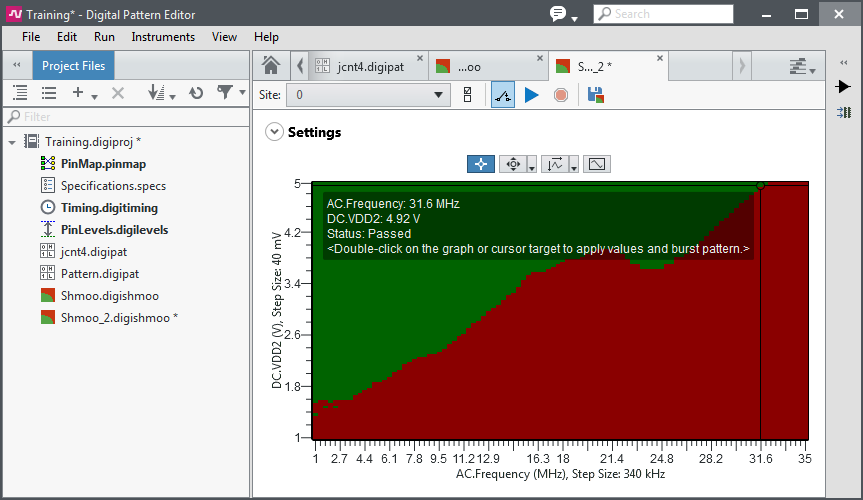Refresh the project files list
Viewport: 863px width, 500px height.
[196, 93]
